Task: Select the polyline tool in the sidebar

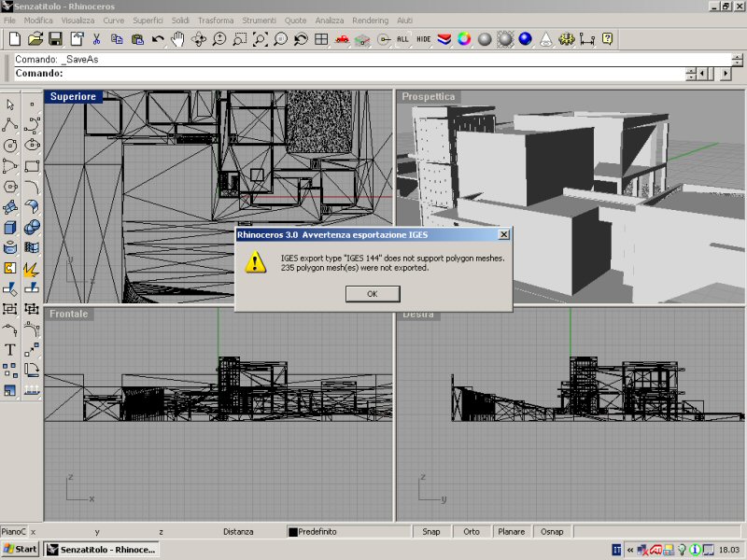Action: (x=10, y=125)
